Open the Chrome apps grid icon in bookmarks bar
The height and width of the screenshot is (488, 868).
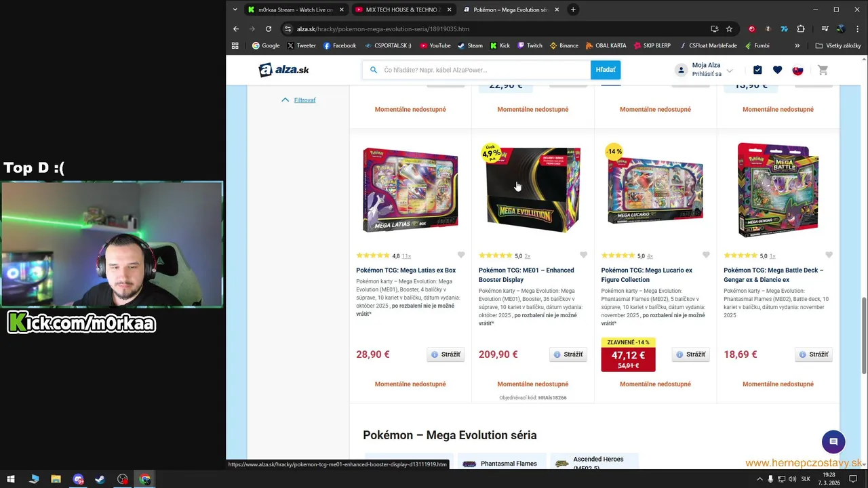click(235, 45)
